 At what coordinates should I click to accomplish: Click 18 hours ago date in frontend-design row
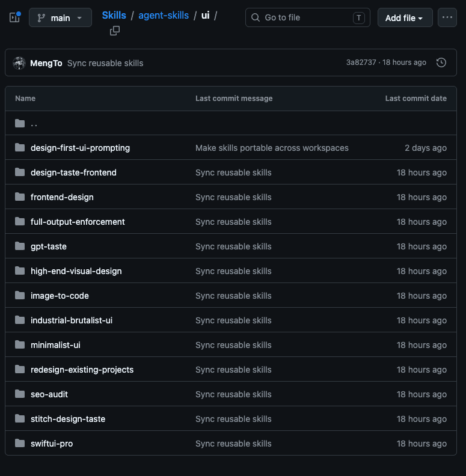422,197
